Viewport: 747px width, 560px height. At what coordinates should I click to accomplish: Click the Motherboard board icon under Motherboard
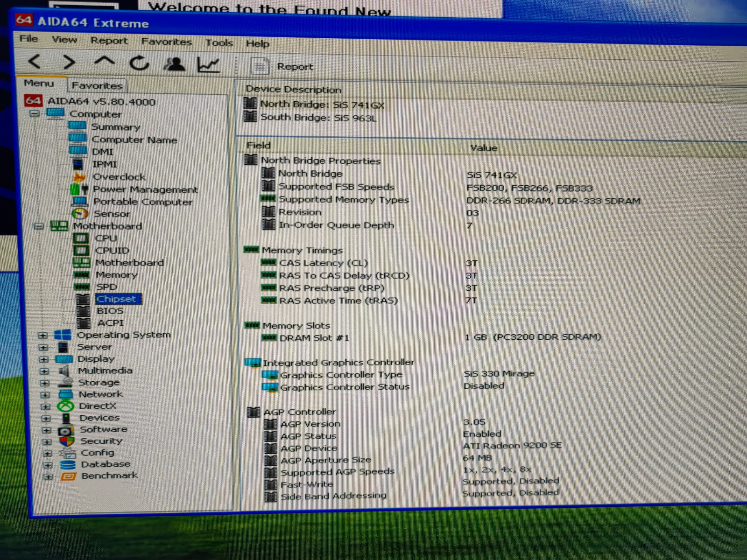pos(82,262)
